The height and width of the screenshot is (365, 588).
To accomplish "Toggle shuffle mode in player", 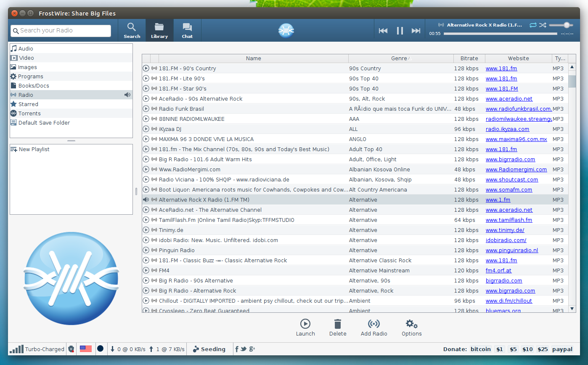I will pyautogui.click(x=543, y=25).
